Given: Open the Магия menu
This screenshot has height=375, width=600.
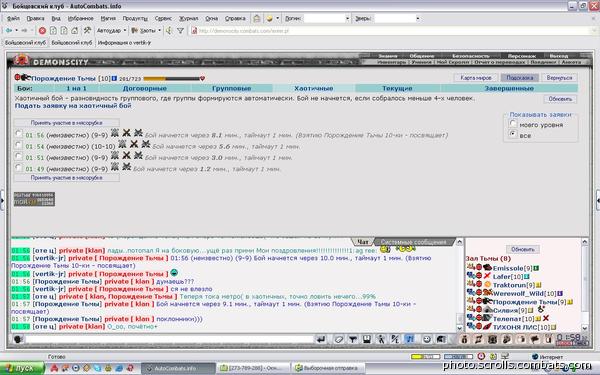Looking at the screenshot, I should (x=108, y=18).
